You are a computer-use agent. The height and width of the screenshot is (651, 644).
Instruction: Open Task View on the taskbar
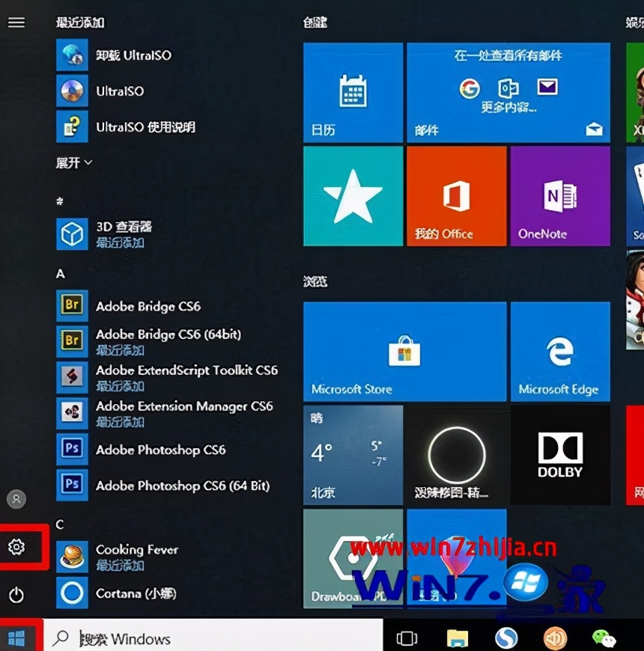[x=407, y=638]
